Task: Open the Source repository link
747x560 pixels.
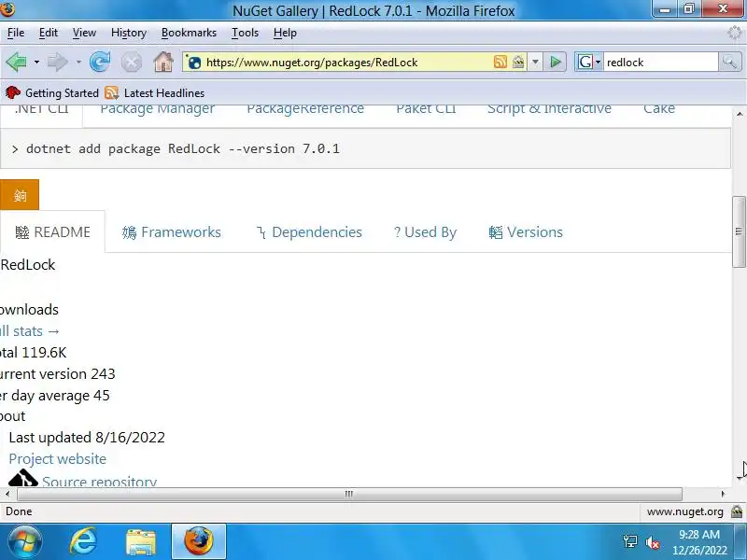Action: click(x=99, y=481)
